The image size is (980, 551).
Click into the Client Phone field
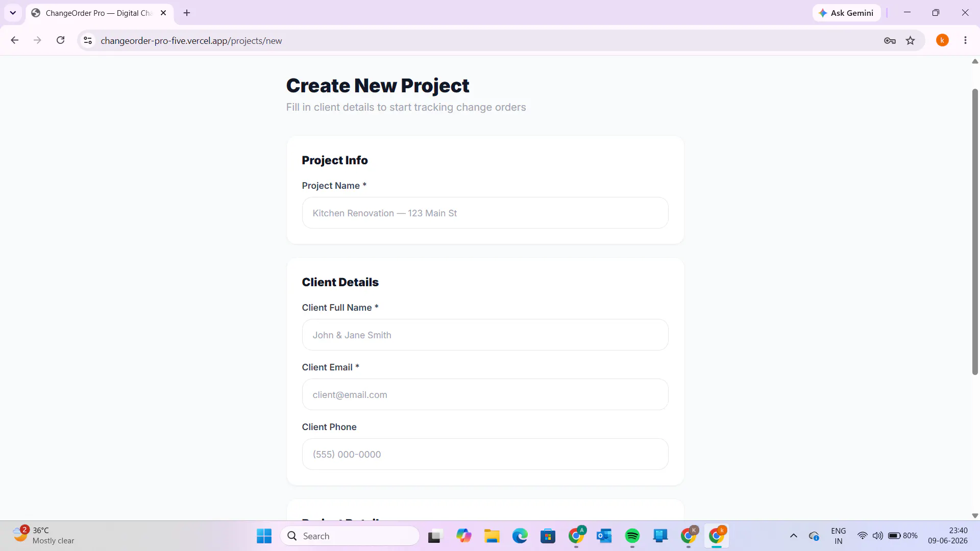pos(485,454)
